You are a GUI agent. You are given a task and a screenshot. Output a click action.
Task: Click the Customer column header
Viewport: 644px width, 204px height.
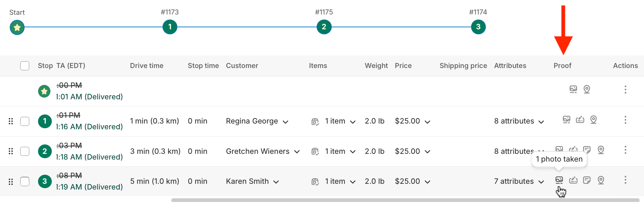pos(242,66)
